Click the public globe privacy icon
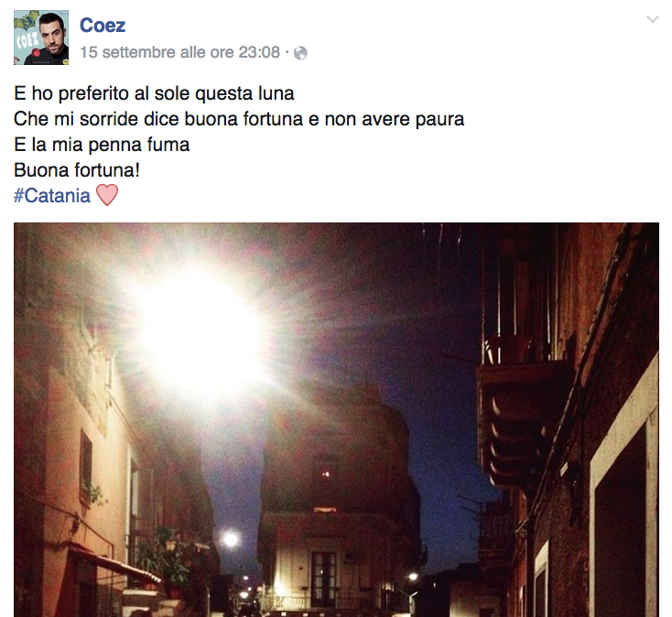Screen dimensions: 672x617 coord(300,53)
